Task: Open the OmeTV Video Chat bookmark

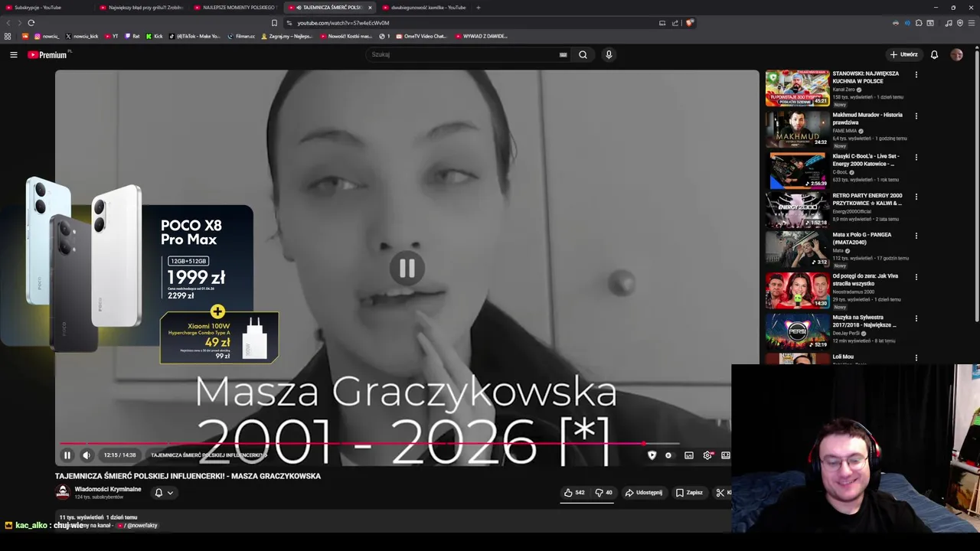Action: click(x=421, y=36)
